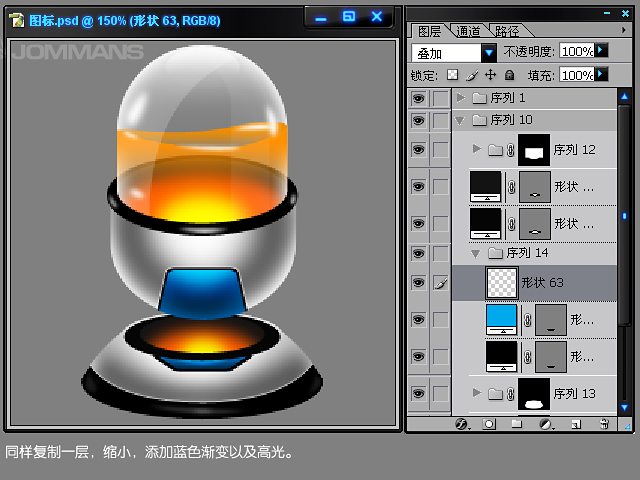Open the layer style fx menu
This screenshot has height=480, width=640.
point(462,424)
